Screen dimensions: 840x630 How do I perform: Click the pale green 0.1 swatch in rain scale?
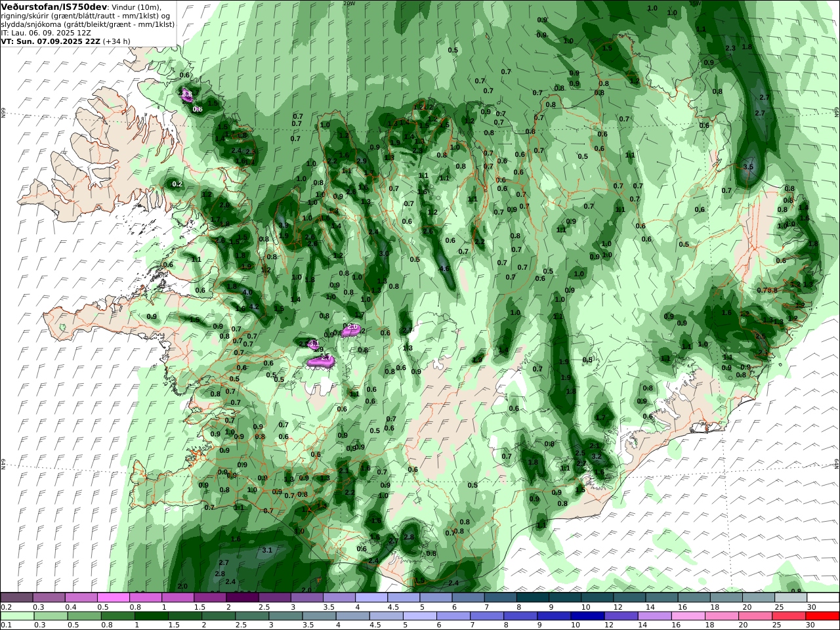17,616
